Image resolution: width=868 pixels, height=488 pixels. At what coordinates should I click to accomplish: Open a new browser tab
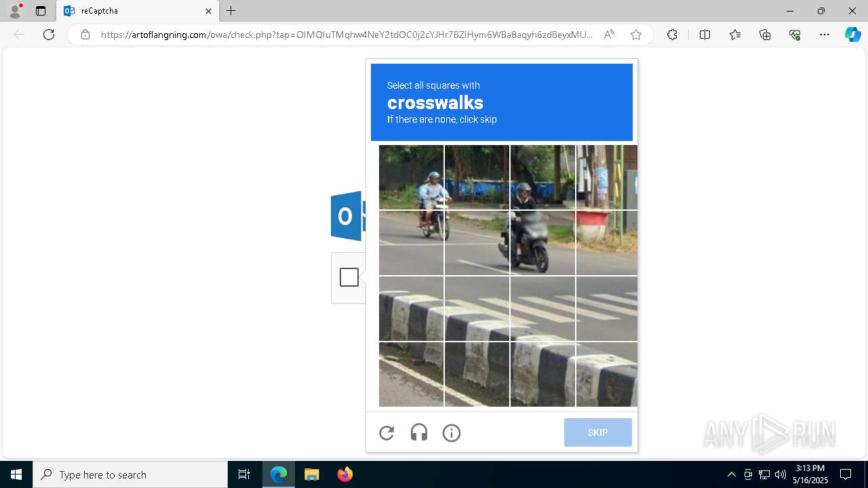pos(231,11)
